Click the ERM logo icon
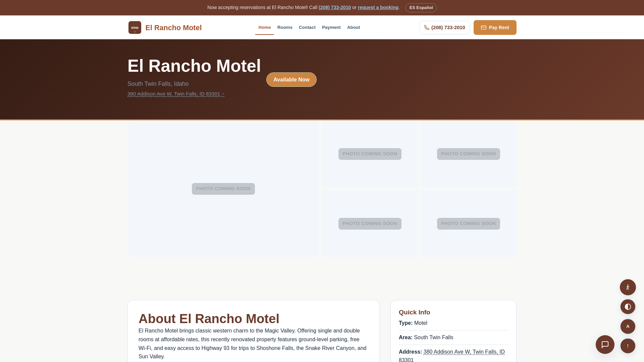644x362 pixels. 135,27
